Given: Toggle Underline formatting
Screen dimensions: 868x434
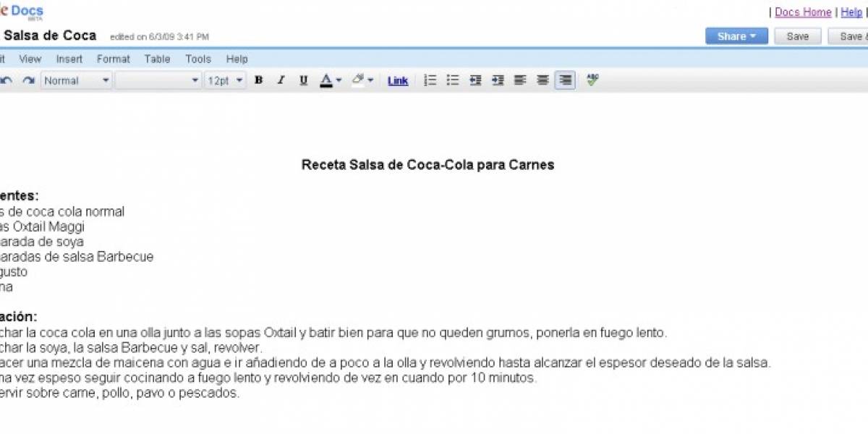Looking at the screenshot, I should (x=304, y=80).
